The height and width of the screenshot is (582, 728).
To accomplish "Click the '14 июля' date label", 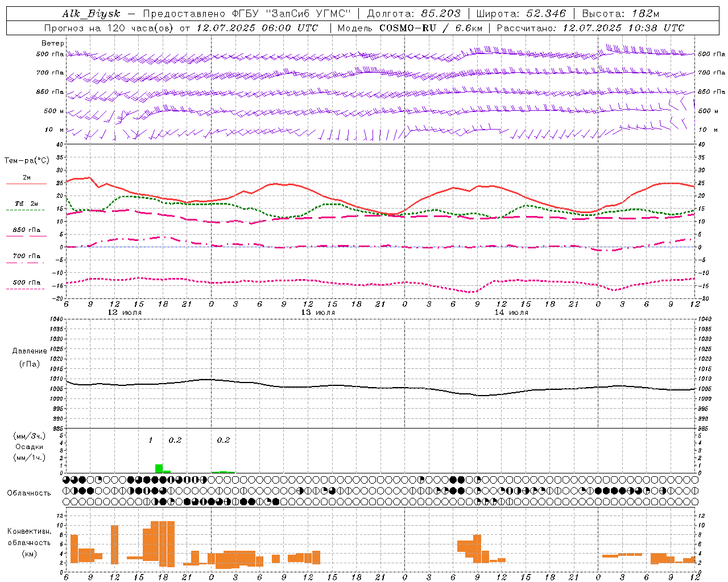I will coord(511,313).
